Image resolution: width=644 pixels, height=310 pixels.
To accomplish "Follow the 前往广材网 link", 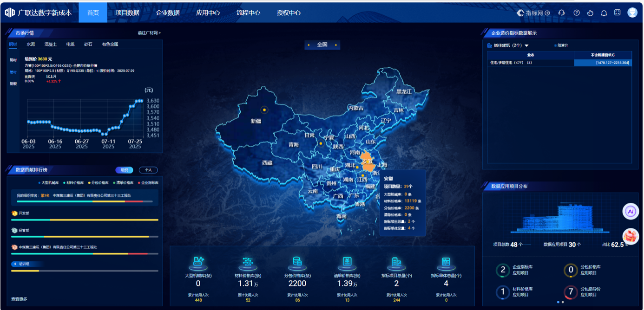I will 149,33.
